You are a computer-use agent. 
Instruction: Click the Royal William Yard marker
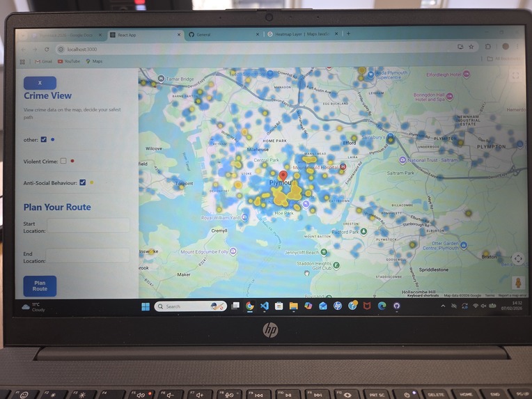(x=244, y=217)
